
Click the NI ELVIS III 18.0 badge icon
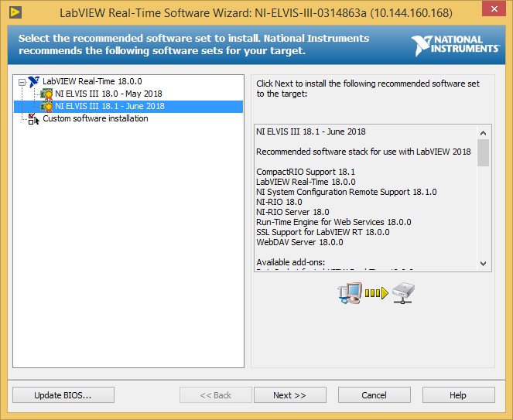pyautogui.click(x=46, y=94)
